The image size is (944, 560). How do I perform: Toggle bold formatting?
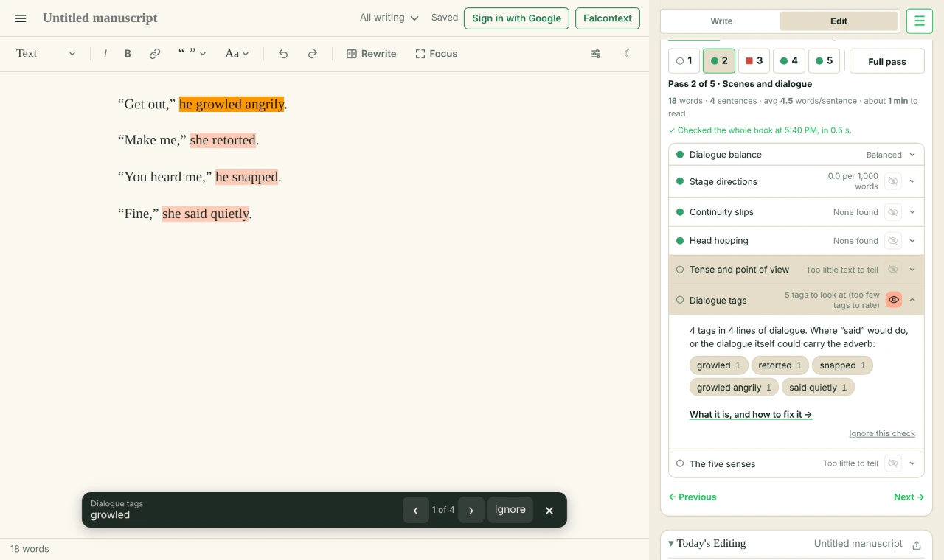[x=128, y=54]
